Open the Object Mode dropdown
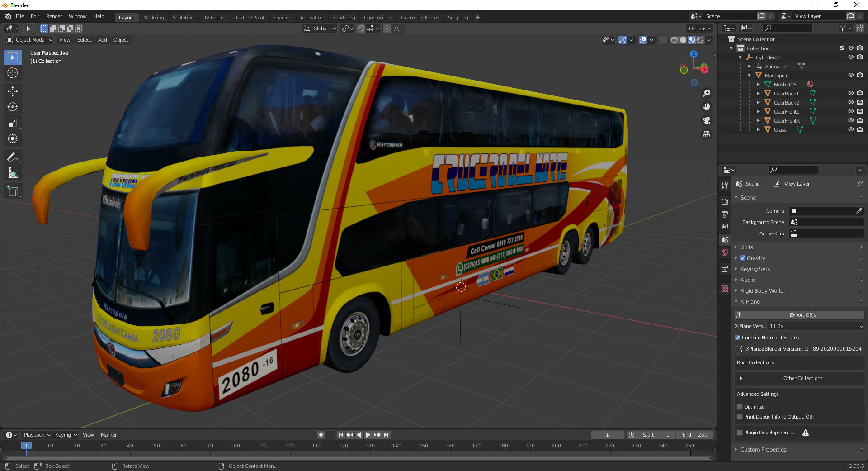This screenshot has width=868, height=471. tap(29, 40)
